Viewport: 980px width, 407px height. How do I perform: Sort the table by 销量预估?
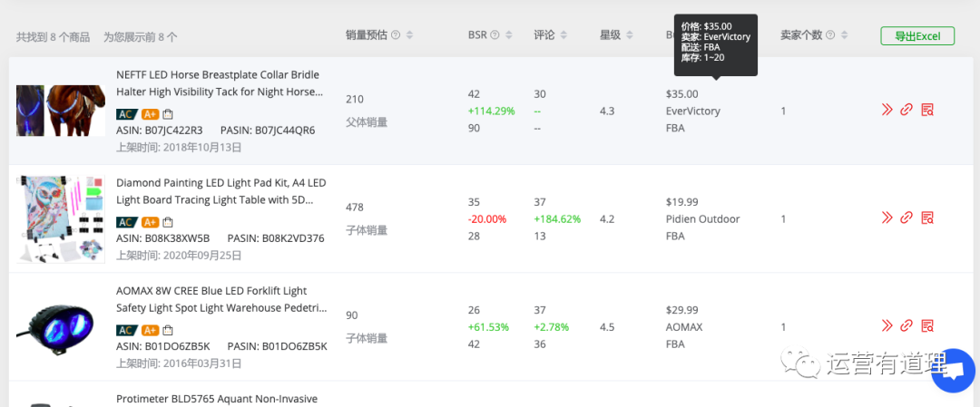[409, 35]
